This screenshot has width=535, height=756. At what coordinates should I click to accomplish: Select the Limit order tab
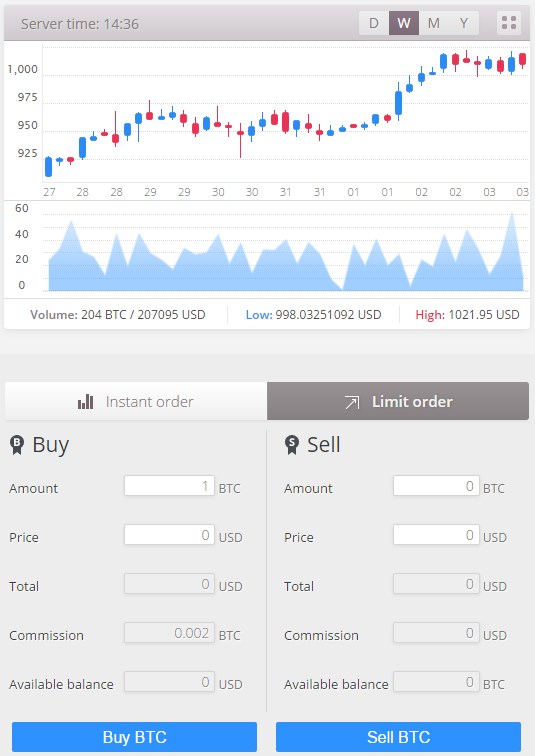coord(398,401)
